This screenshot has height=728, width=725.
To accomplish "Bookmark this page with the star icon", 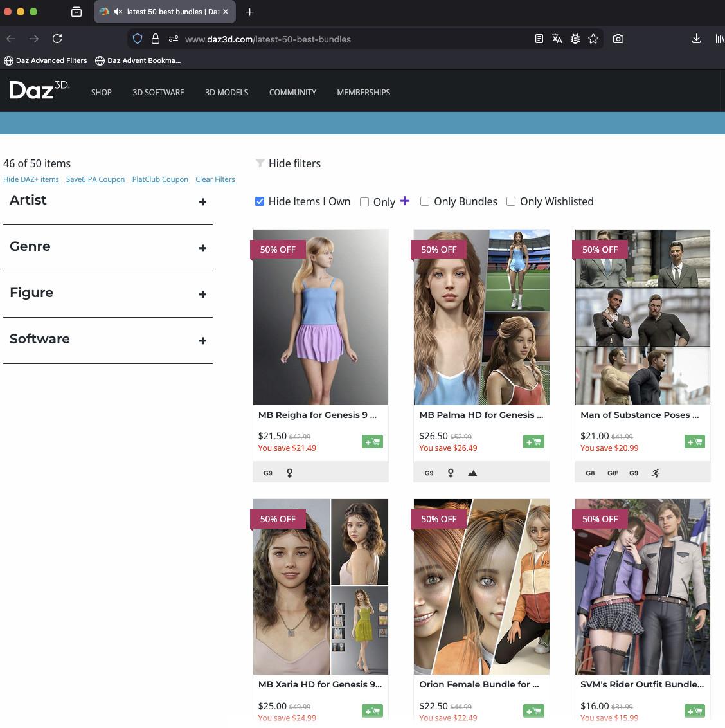I will [x=593, y=39].
